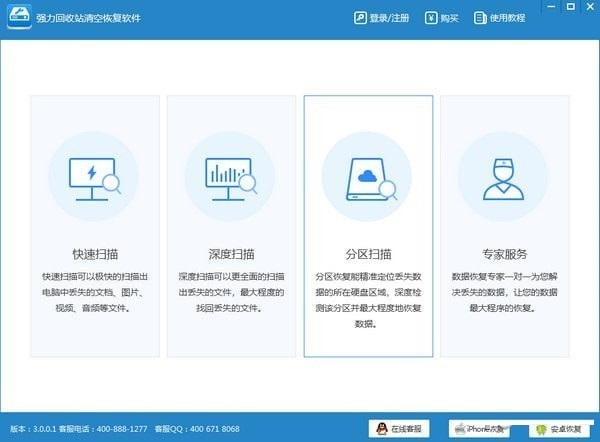Click the Android robot icon
This screenshot has height=442, width=600.
541,430
